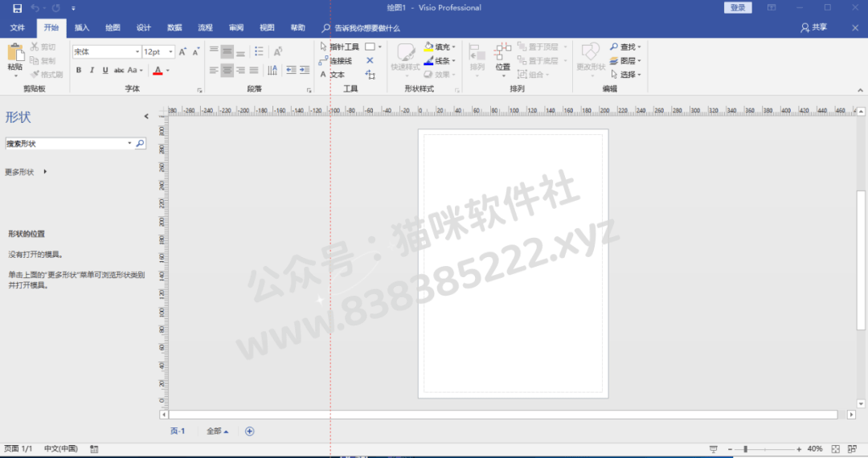868x458 pixels.
Task: Open the 12pt font size dropdown
Action: (x=170, y=52)
